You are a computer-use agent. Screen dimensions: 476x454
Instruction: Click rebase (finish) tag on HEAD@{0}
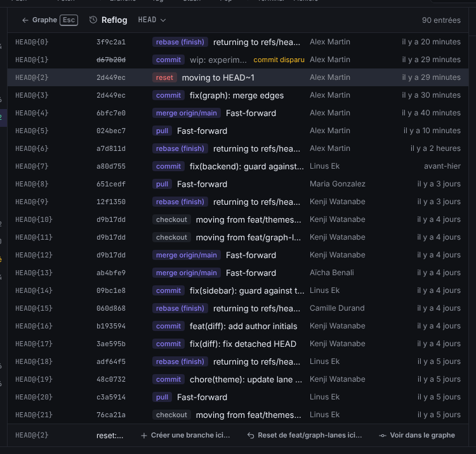[180, 42]
